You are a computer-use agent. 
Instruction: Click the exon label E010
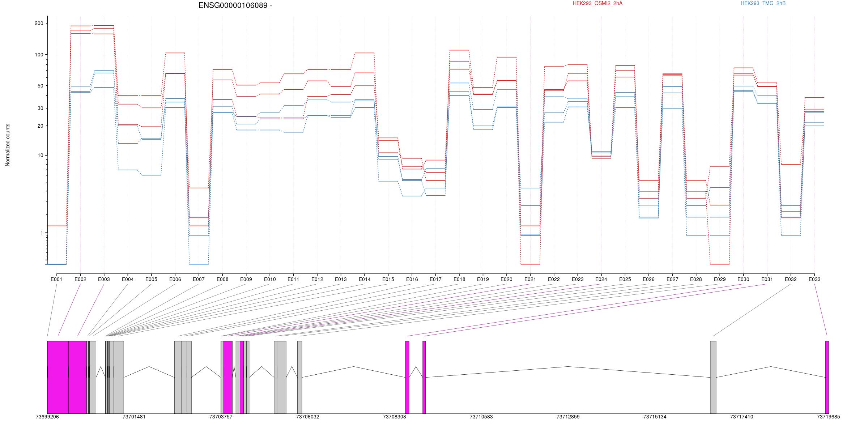270,279
